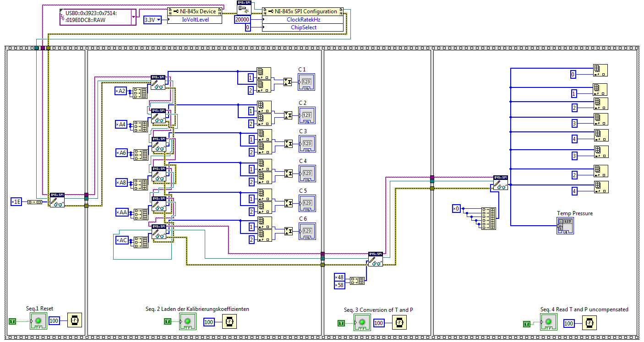The image size is (644, 342).
Task: Click the 100 wait constant in Seq. 4 frame
Action: click(569, 324)
